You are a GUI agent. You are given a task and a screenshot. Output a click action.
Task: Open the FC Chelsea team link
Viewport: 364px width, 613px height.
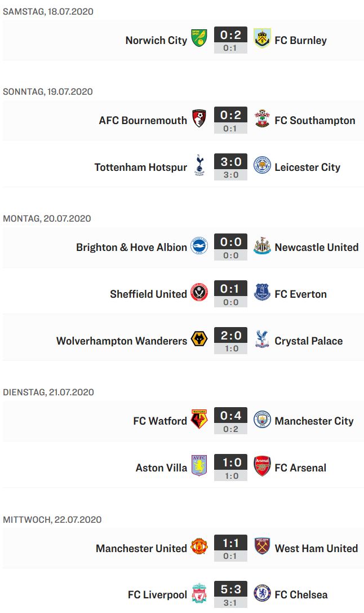pos(301,594)
